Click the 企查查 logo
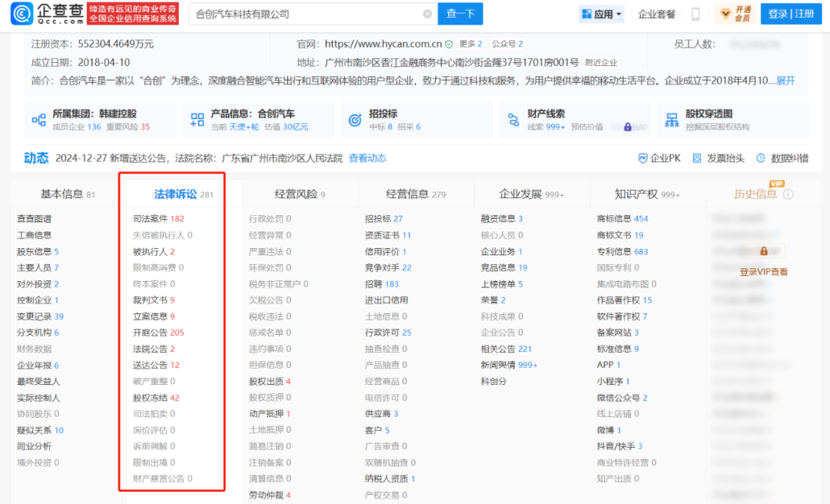Viewport: 830px width, 504px height. [46, 14]
